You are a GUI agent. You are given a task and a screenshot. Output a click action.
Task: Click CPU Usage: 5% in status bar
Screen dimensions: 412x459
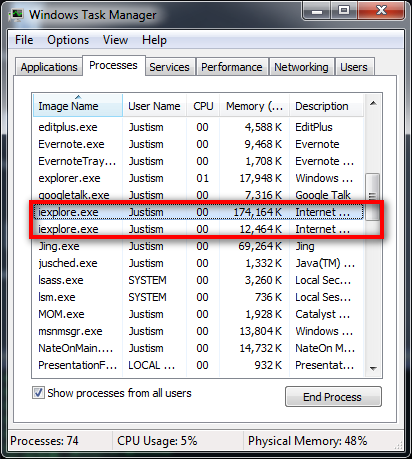pos(157,441)
